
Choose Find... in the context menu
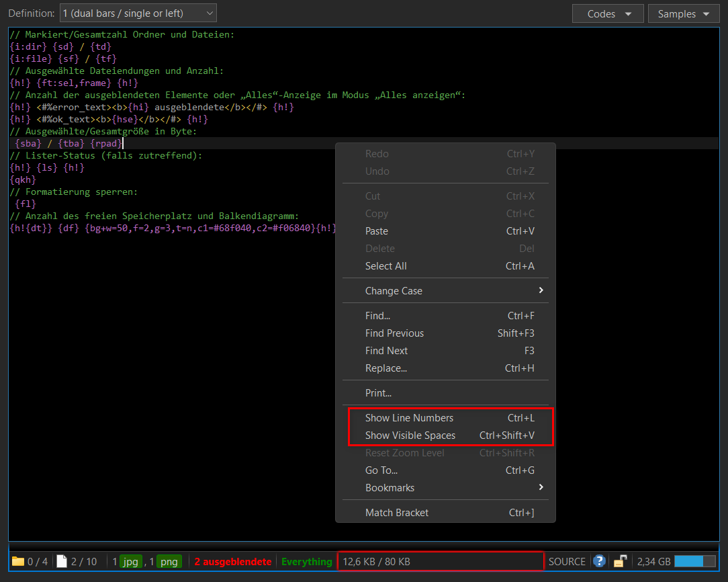pos(445,316)
